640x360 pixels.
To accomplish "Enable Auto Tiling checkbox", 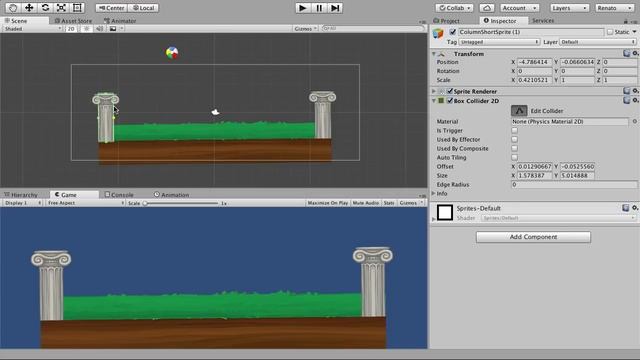I will point(514,157).
